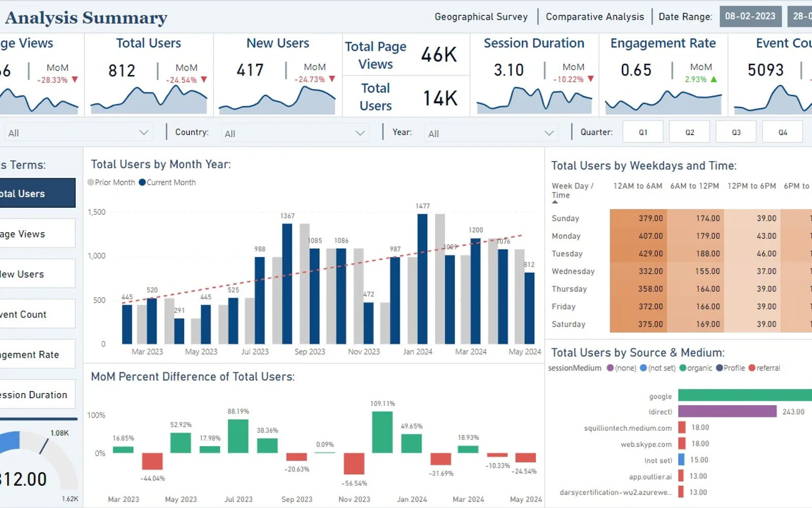The width and height of the screenshot is (812, 508).
Task: Click the organic legend item
Action: click(x=696, y=368)
